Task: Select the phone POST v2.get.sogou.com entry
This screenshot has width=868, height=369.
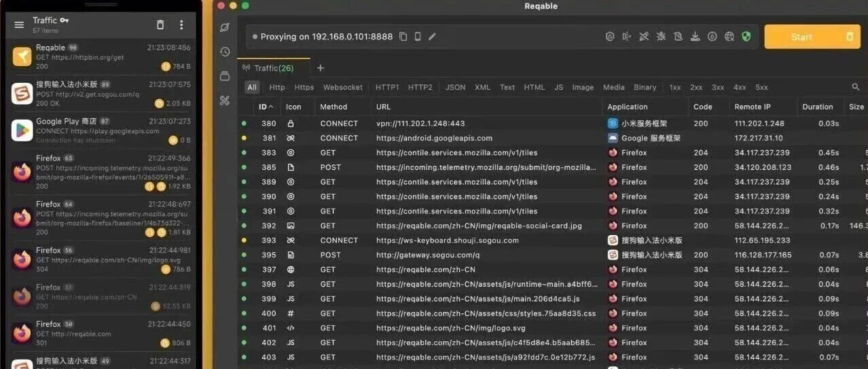Action: [x=102, y=94]
